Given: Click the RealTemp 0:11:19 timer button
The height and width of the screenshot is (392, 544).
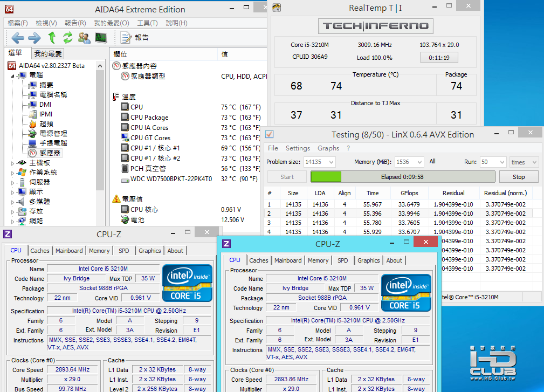Looking at the screenshot, I should pos(439,58).
